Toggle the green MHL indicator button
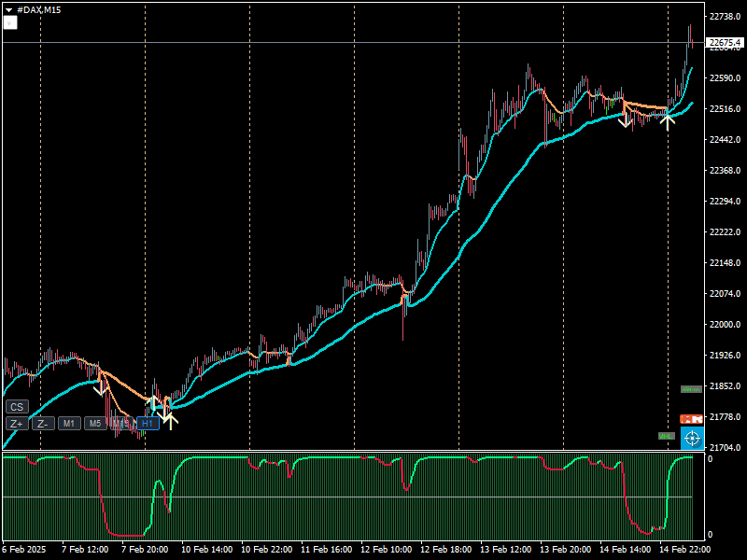This screenshot has height=560, width=747. (x=666, y=436)
